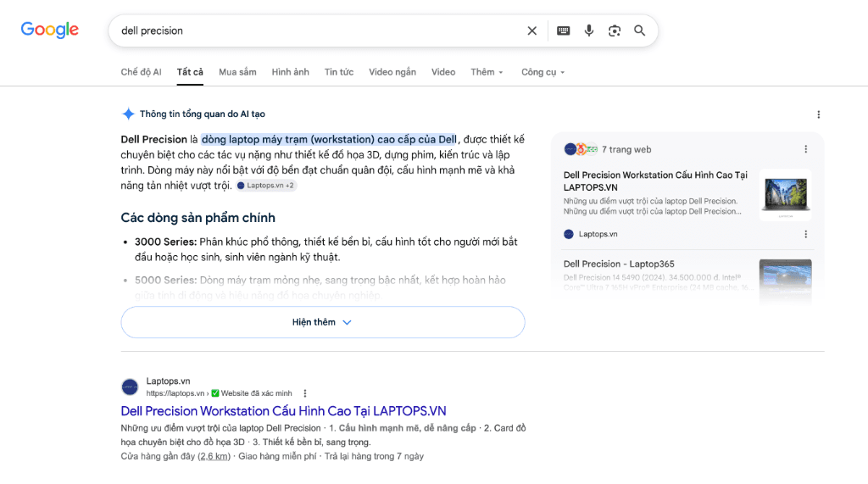Expand the Công cụ dropdown

pyautogui.click(x=542, y=72)
